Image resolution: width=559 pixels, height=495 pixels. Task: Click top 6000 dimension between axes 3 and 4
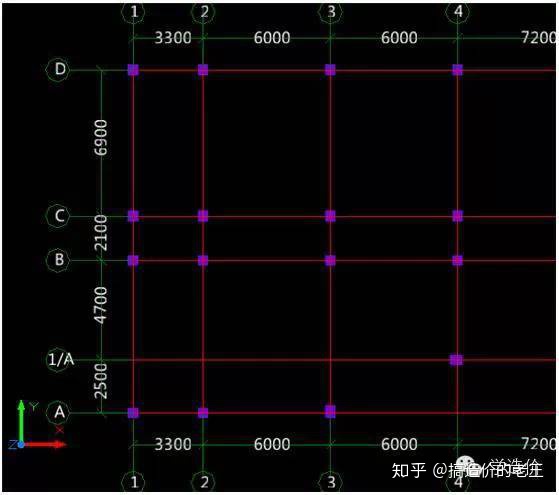[399, 38]
